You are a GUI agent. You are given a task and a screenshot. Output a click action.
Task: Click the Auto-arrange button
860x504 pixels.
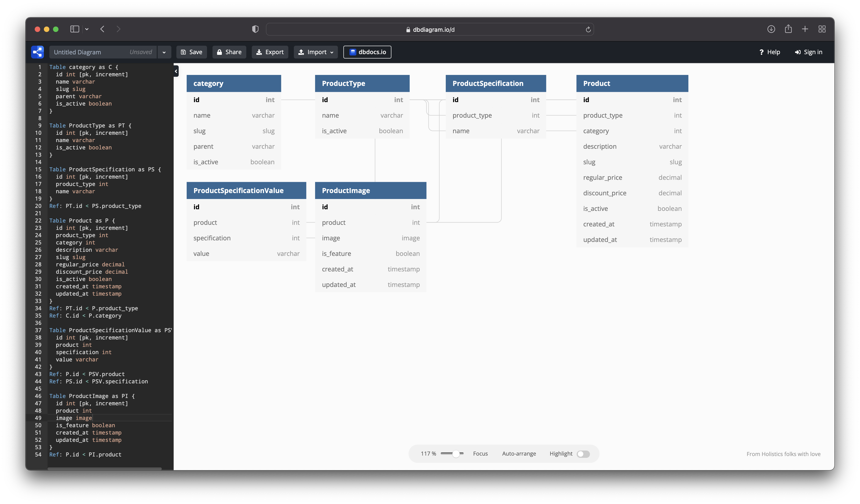coord(519,454)
